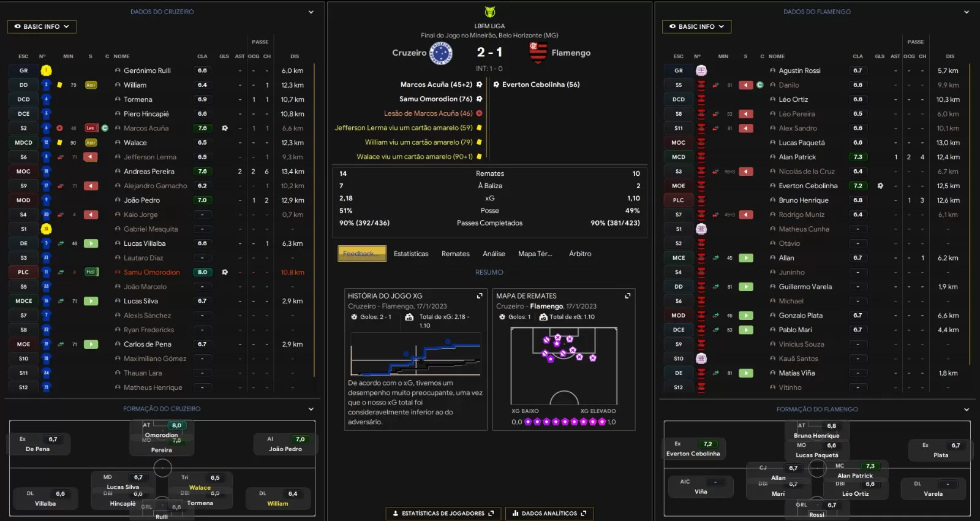980x521 pixels.
Task: Click the goal icon in Samu Omorodion's row
Action: 225,272
